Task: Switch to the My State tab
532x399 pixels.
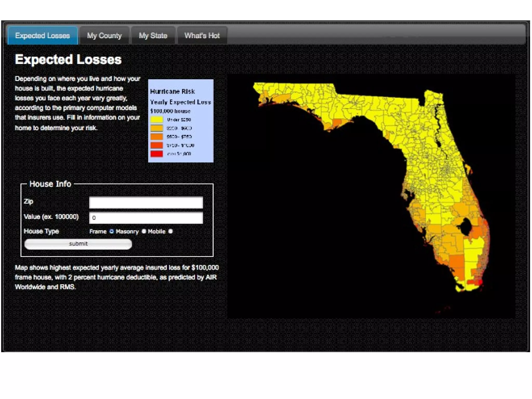Action: (x=153, y=36)
